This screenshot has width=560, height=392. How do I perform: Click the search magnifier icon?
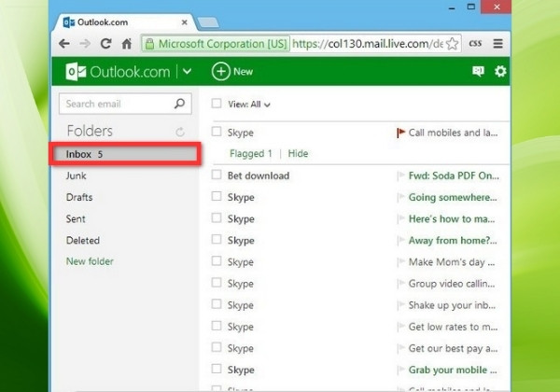point(179,104)
